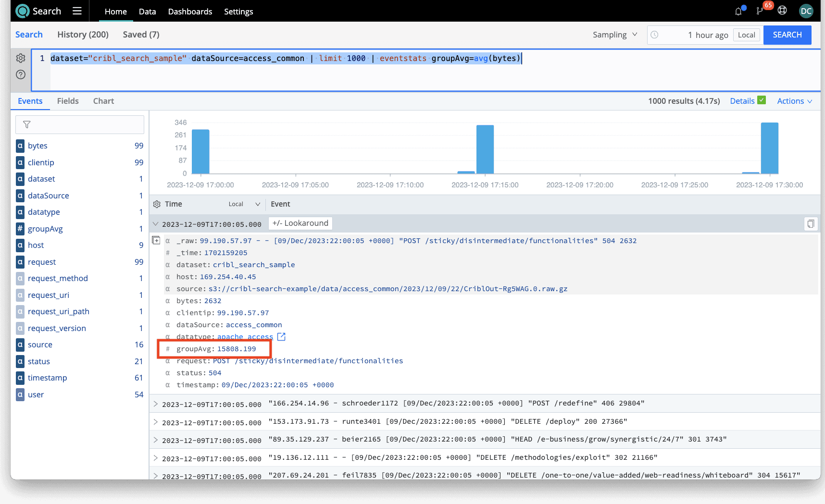This screenshot has width=825, height=504.
Task: Expand the feil7835 DELETE event
Action: click(x=155, y=476)
